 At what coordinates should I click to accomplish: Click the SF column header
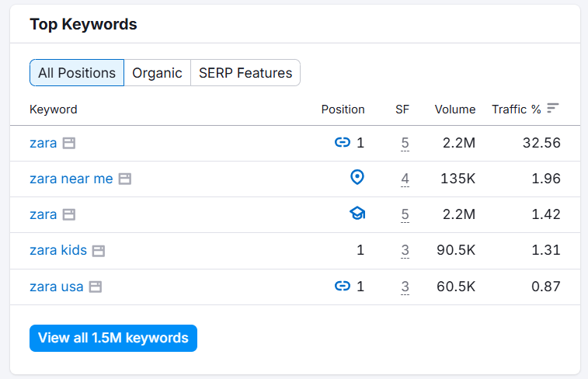402,109
